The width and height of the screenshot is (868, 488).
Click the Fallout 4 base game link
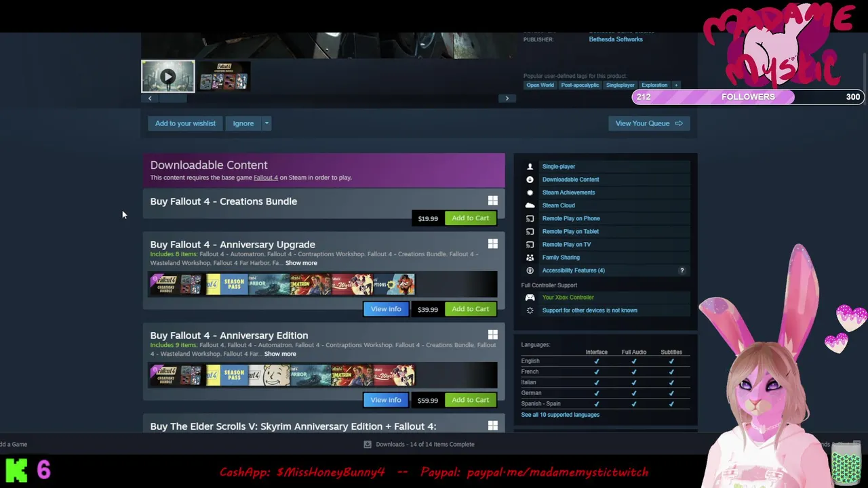pos(266,178)
